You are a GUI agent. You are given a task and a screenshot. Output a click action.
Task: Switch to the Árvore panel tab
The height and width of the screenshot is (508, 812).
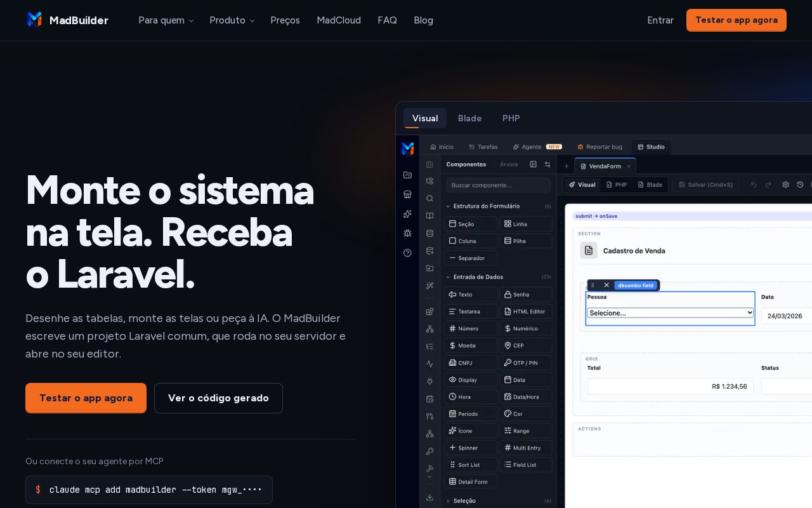tap(509, 164)
